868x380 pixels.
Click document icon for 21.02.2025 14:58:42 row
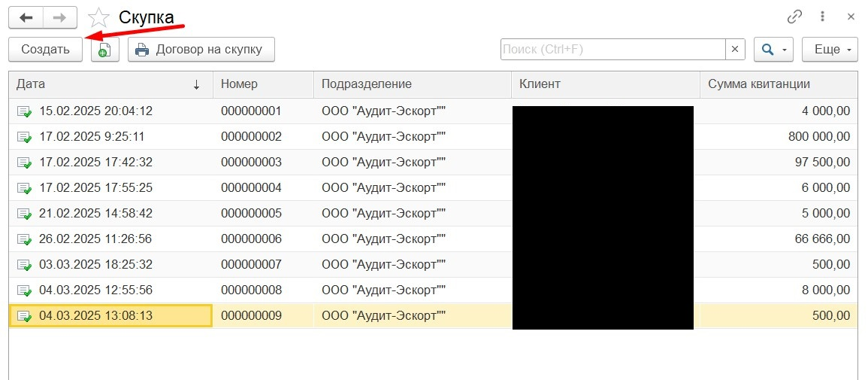coord(24,213)
